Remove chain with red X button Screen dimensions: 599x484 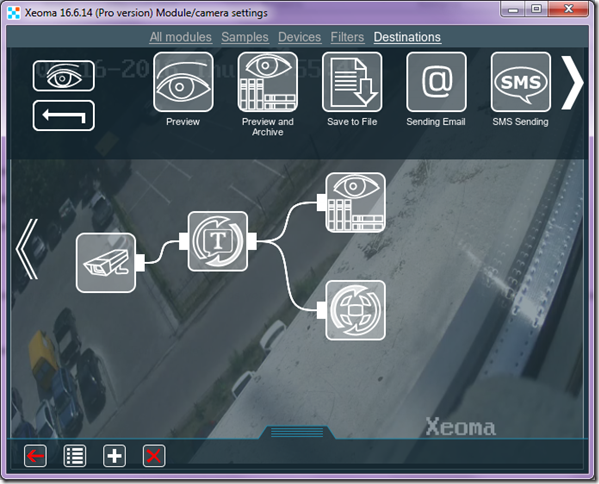pos(154,456)
